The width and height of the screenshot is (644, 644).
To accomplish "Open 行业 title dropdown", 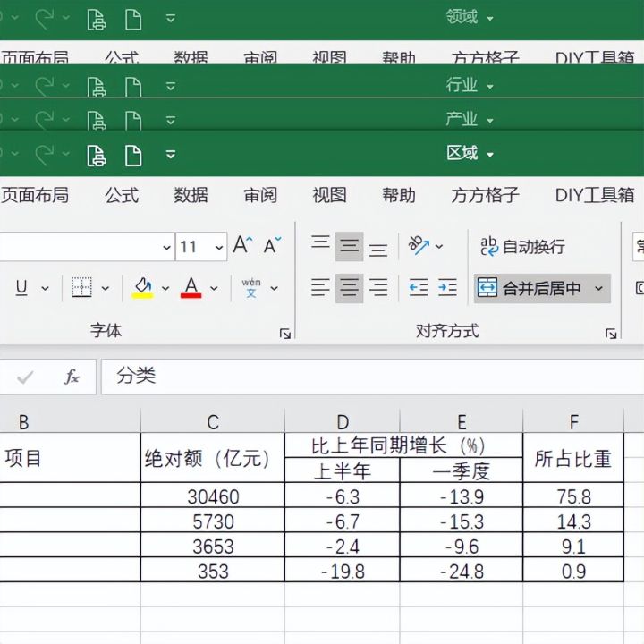I will pos(490,86).
